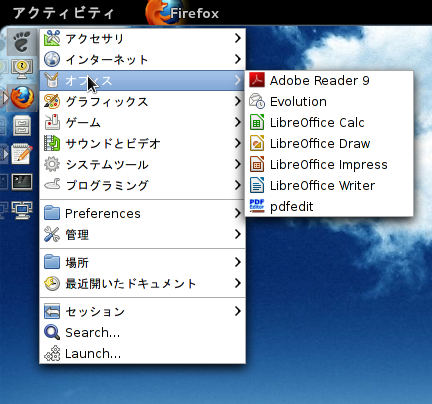Click the システムツール gear icon
Viewport: 432px width, 404px height.
click(52, 164)
